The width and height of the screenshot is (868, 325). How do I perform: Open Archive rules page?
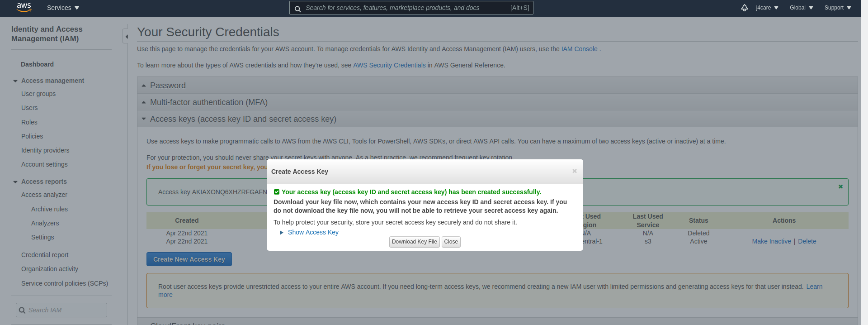49,209
